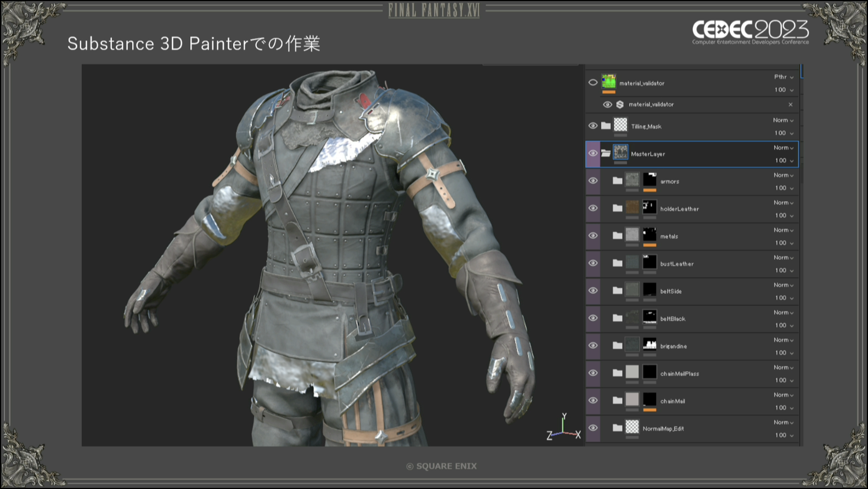Hide the metals layer group

click(593, 235)
